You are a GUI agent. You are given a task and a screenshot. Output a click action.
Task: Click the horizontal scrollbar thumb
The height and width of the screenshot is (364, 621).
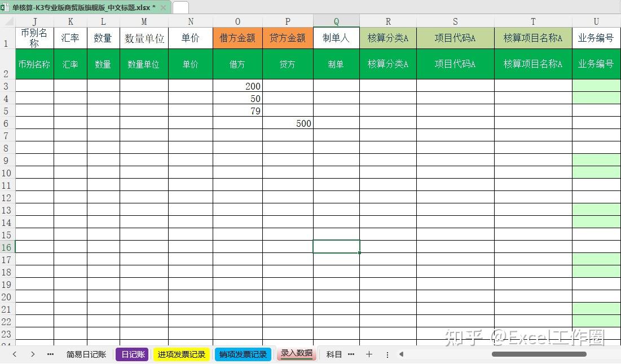(539, 354)
